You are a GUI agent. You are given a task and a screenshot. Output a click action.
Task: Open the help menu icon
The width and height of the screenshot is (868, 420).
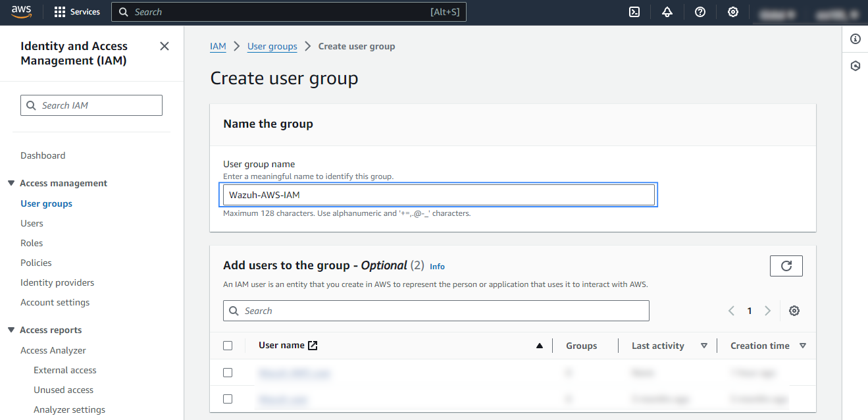coord(700,11)
